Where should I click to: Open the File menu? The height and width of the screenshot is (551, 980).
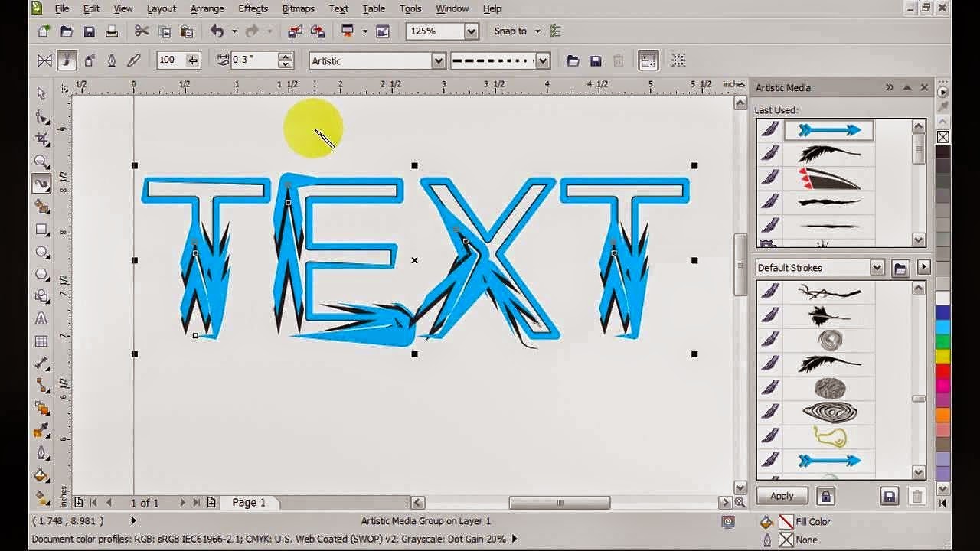tap(62, 8)
